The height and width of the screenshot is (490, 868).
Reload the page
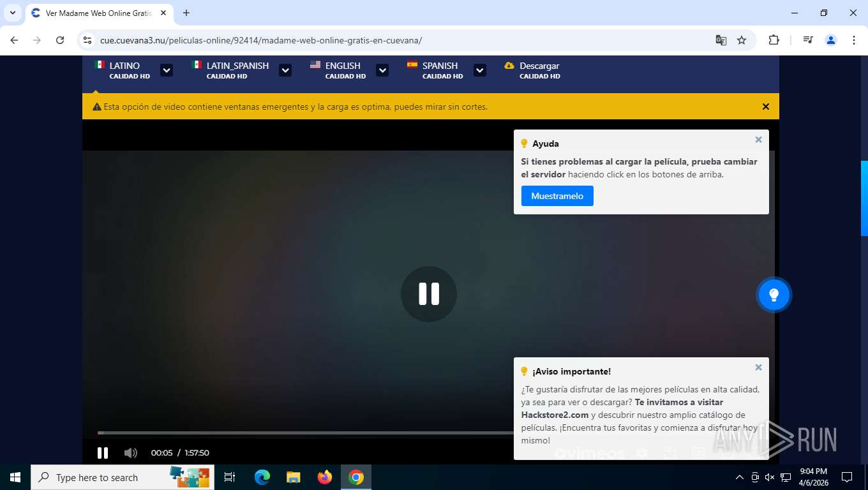point(60,40)
